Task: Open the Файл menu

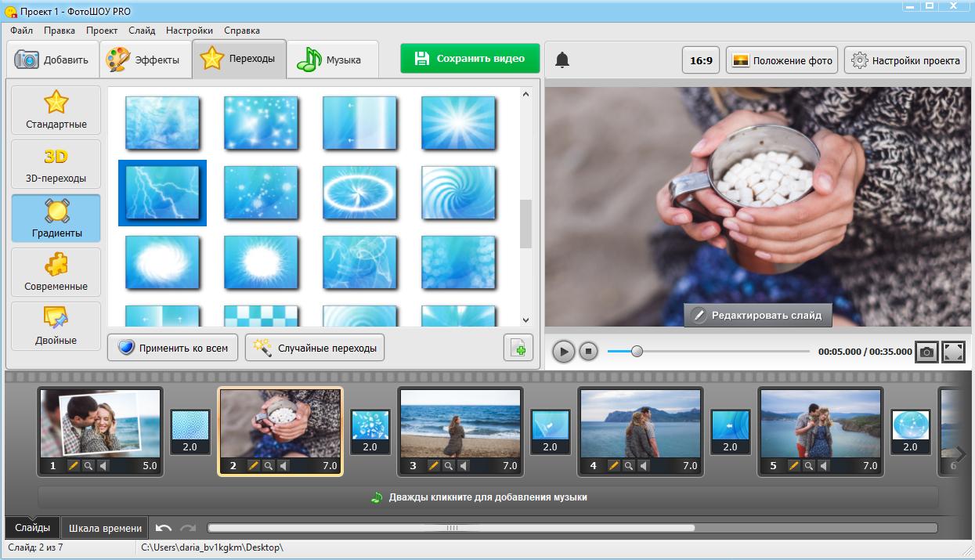Action: point(22,31)
